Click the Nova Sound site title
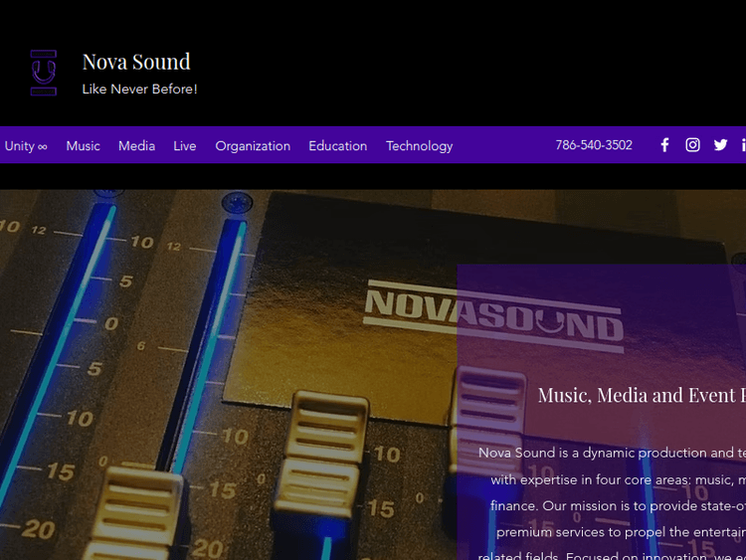 pyautogui.click(x=136, y=62)
